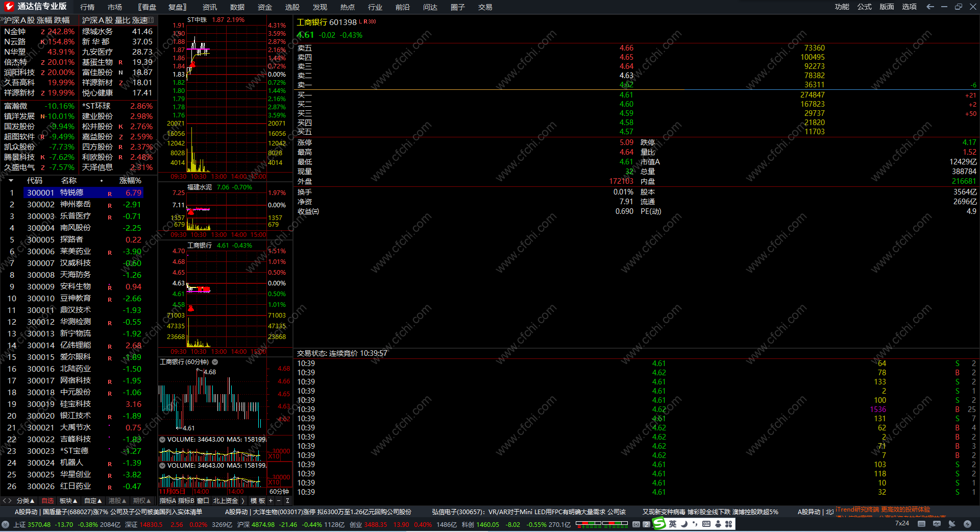Toggle the 英 English input mode

pos(673,524)
